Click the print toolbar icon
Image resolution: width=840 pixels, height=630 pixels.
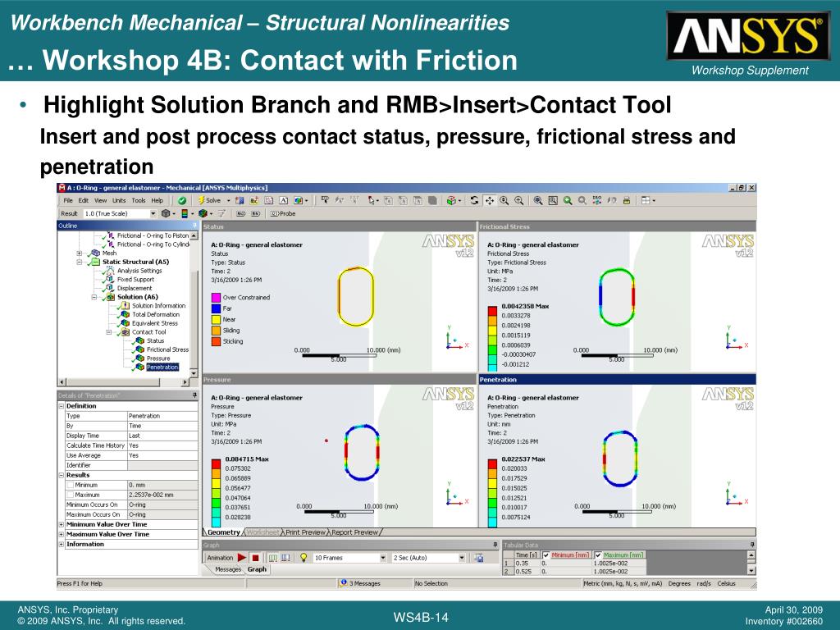(x=626, y=200)
